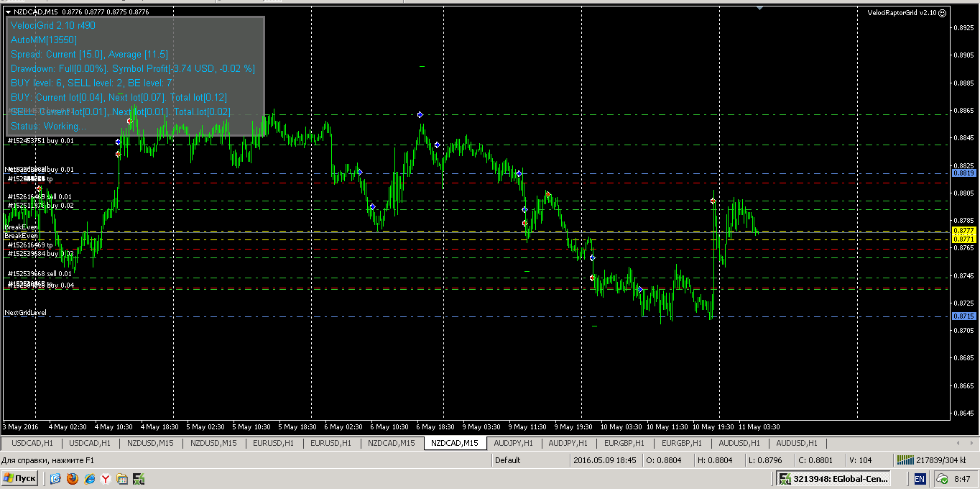This screenshot has width=980, height=489.
Task: Click the red trade marker near 10 May 19:30
Action: [x=713, y=201]
